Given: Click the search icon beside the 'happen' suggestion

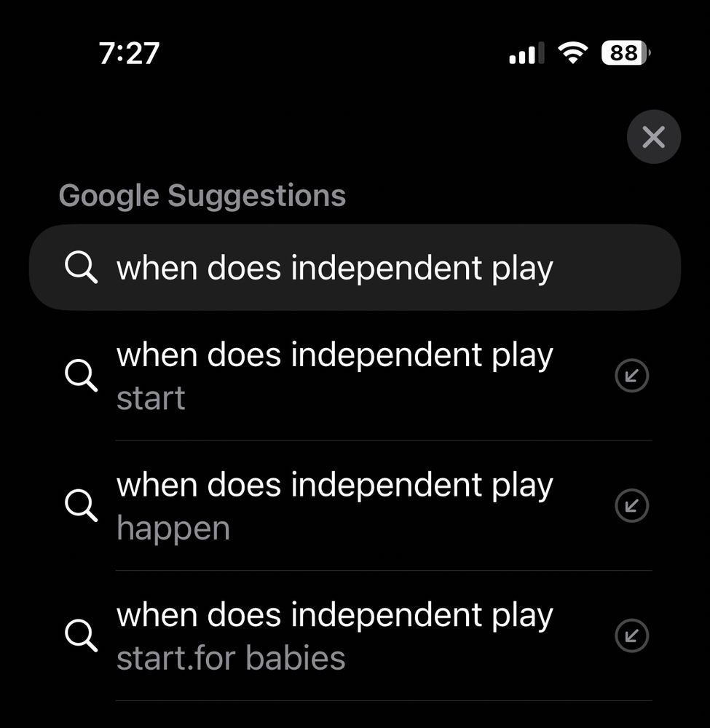Looking at the screenshot, I should (x=82, y=505).
